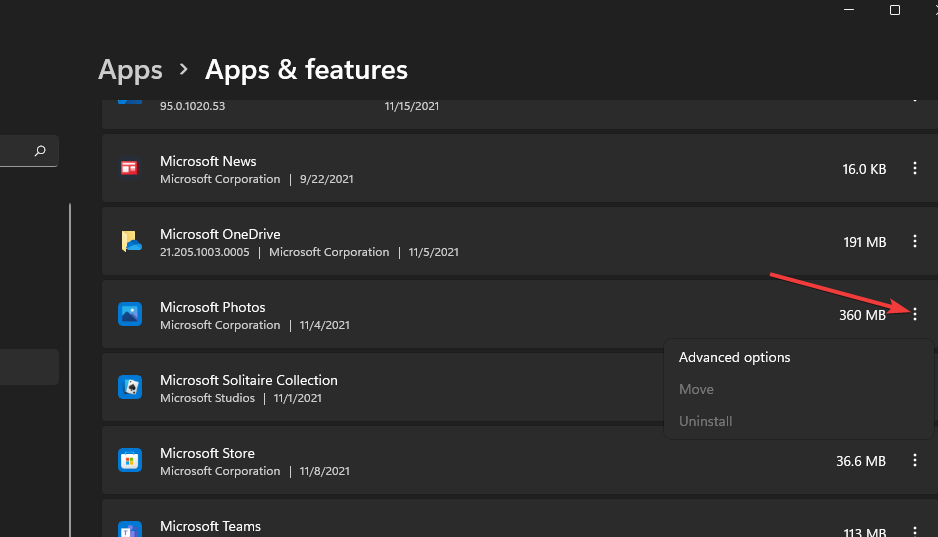
Task: Go back to Apps via breadcrumb
Action: tap(130, 70)
